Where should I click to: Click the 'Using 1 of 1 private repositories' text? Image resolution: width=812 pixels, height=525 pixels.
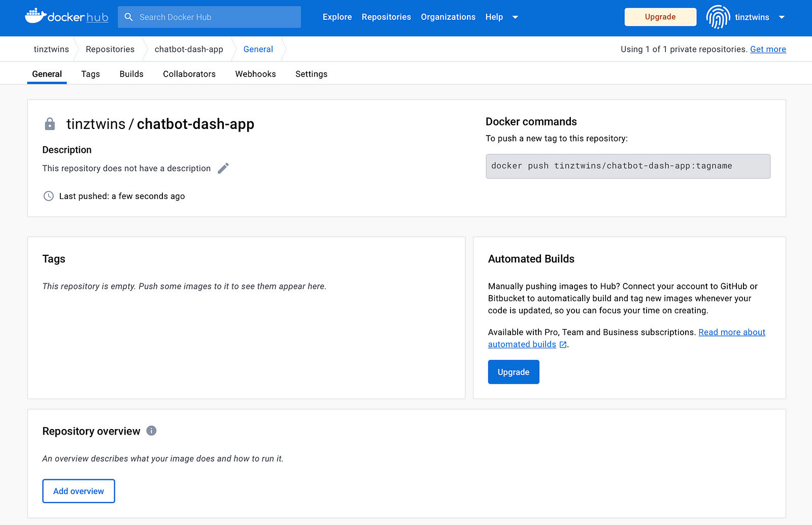(684, 49)
